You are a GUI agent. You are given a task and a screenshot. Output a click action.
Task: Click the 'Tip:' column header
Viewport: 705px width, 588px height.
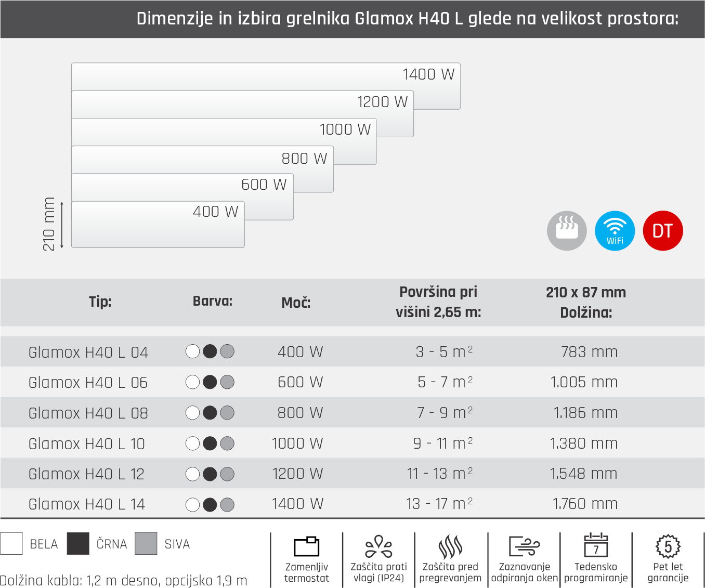point(100,302)
